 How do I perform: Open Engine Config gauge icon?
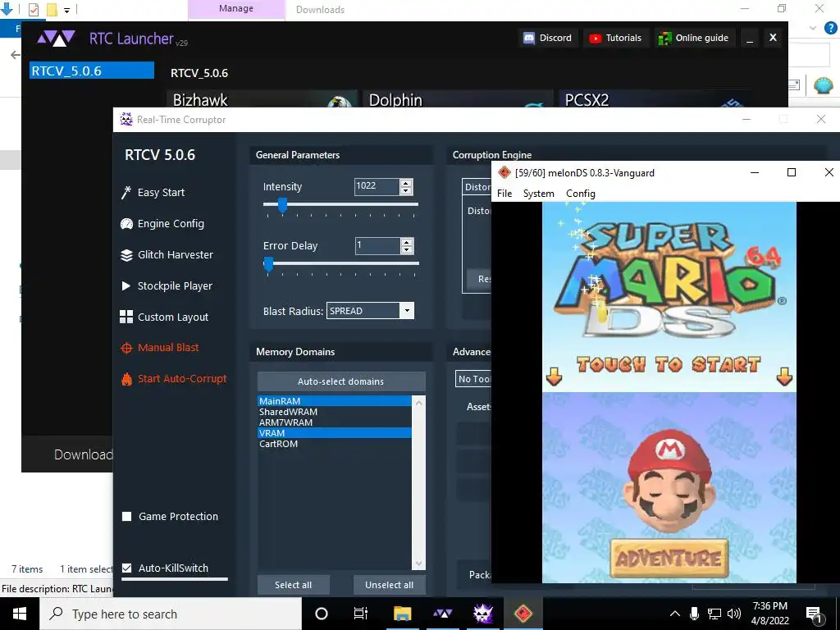(126, 224)
